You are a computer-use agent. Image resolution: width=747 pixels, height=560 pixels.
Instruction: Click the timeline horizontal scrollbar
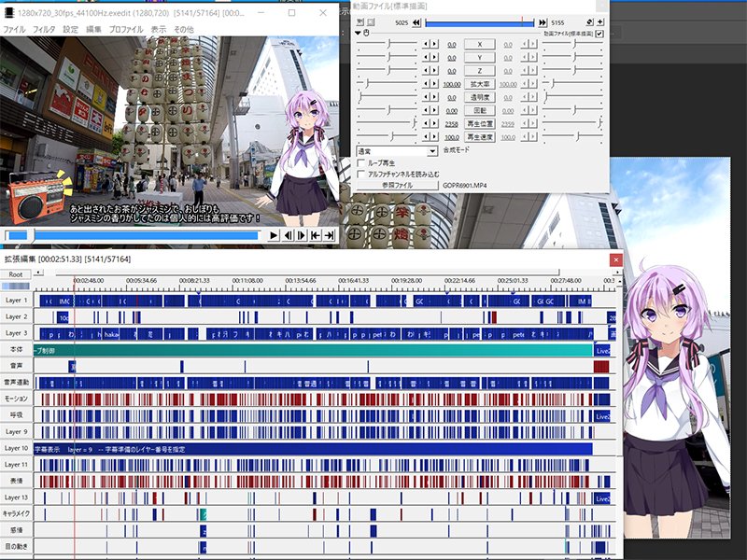pyautogui.click(x=308, y=273)
